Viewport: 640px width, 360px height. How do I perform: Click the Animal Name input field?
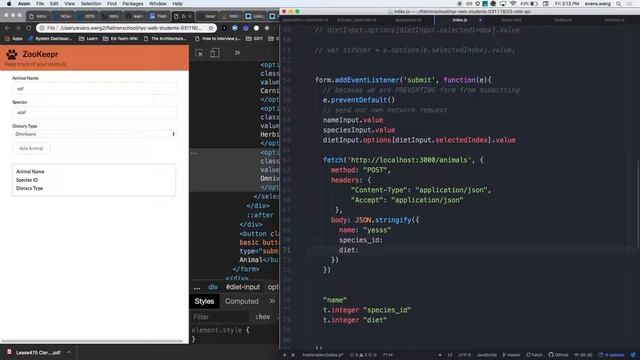pos(94,89)
